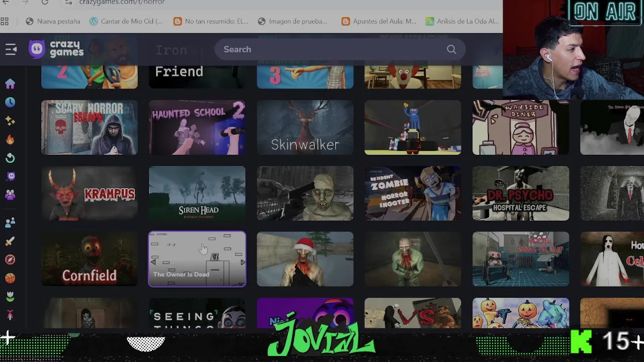
Task: Open the Halloween pumpkins game thumbnail
Action: click(x=521, y=313)
